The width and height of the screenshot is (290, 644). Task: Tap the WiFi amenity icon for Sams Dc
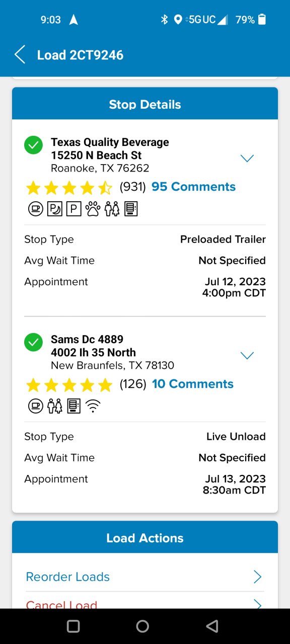coord(93,406)
